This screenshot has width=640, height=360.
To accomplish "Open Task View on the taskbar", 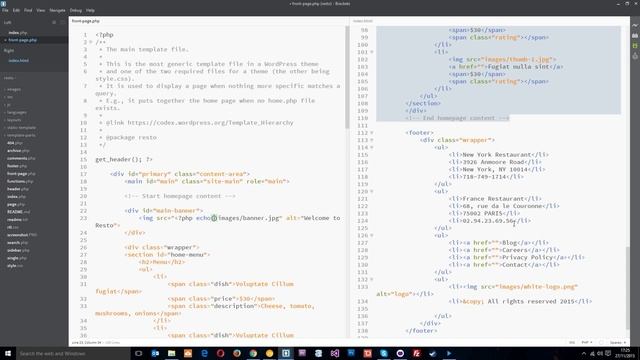I will 138,353.
